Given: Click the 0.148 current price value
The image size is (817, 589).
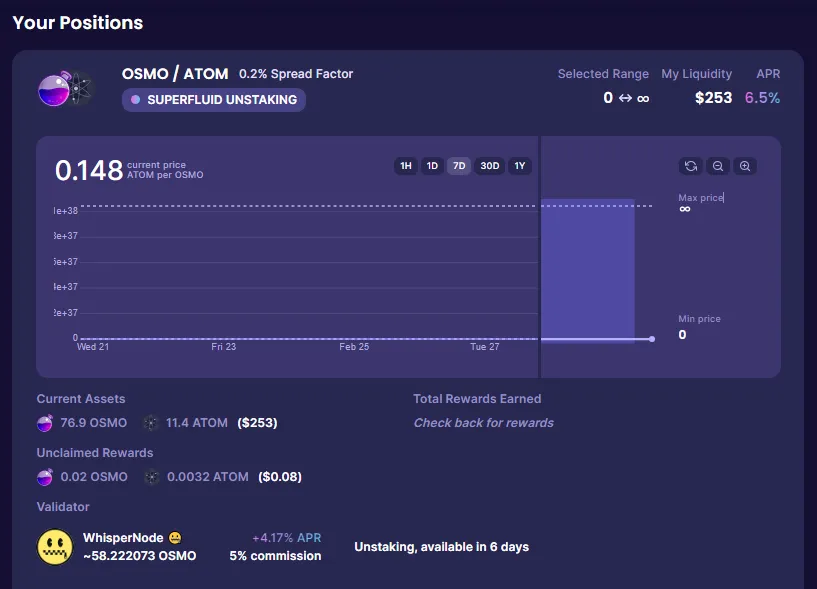Looking at the screenshot, I should click(x=89, y=170).
